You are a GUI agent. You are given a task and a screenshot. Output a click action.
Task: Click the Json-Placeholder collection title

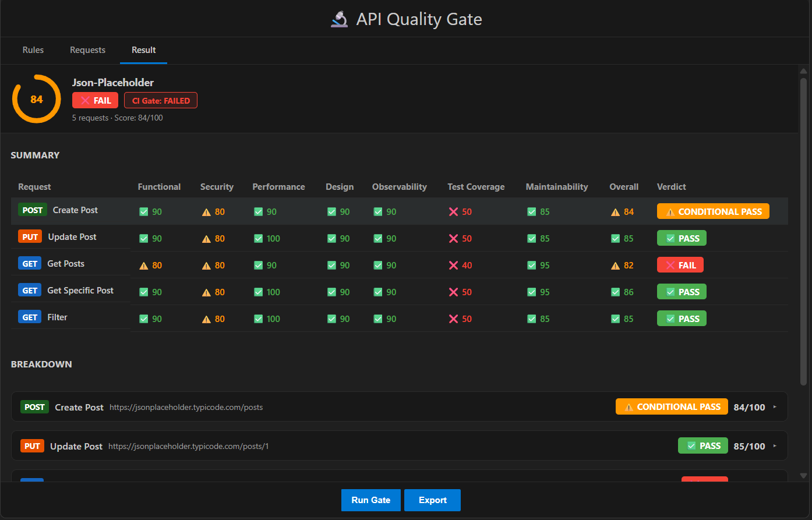point(113,83)
